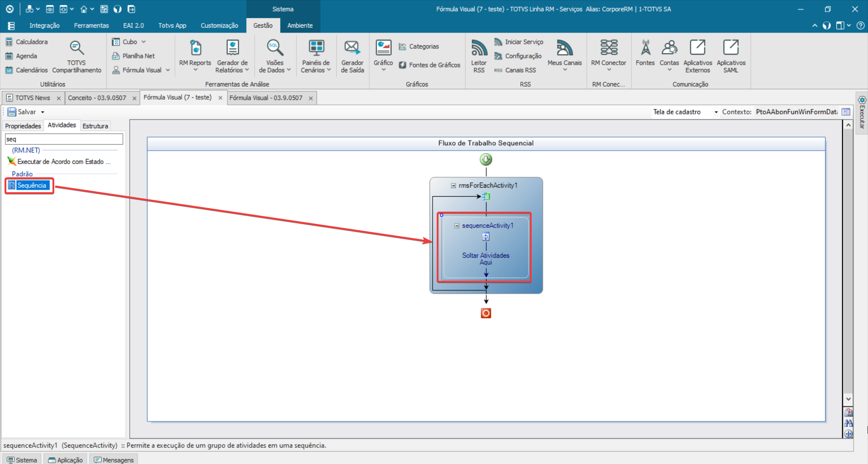
Task: Open Leitor RSS
Action: (479, 57)
